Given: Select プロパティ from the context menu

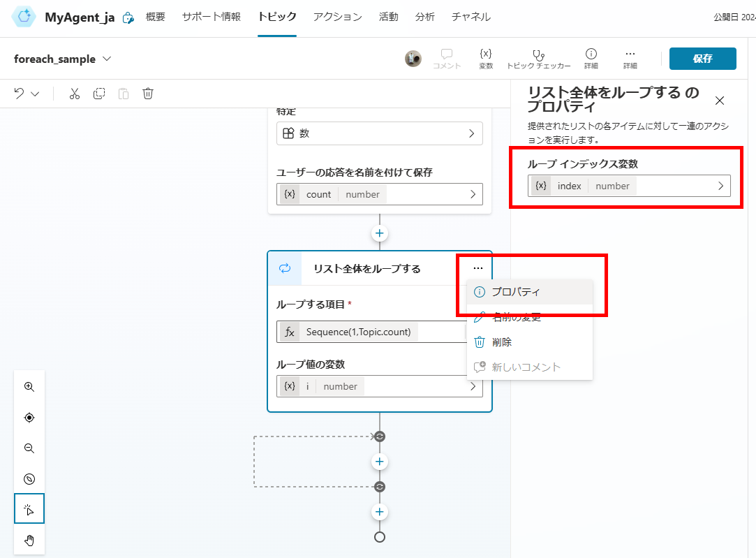Looking at the screenshot, I should pyautogui.click(x=515, y=292).
